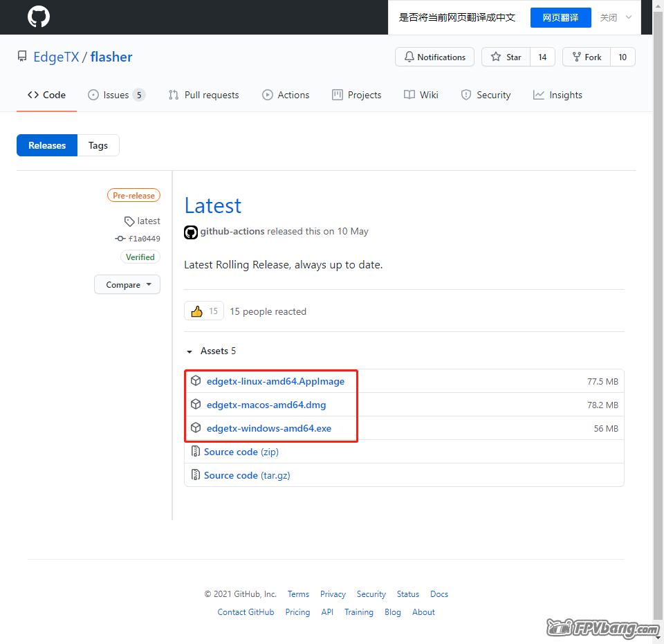Click the package icon for edgetx-linux-amd64.AppImage
Image resolution: width=664 pixels, height=644 pixels.
[196, 380]
